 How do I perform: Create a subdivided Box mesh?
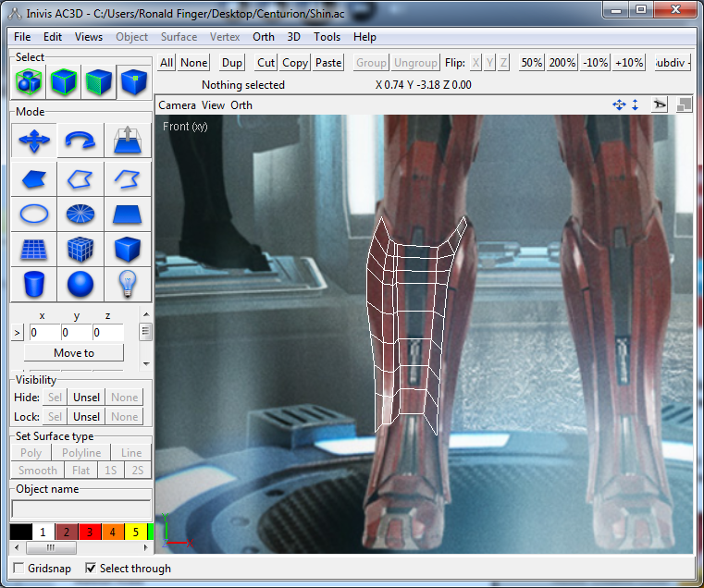click(x=80, y=249)
